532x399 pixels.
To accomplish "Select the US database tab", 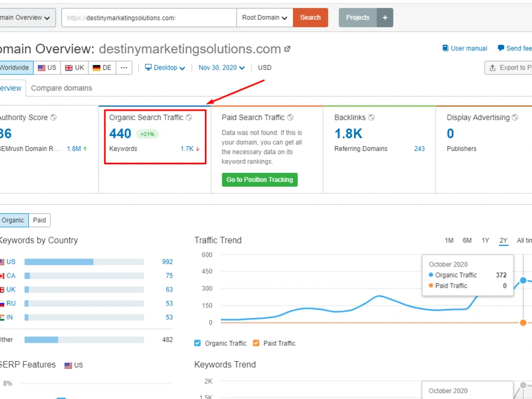I will 47,68.
